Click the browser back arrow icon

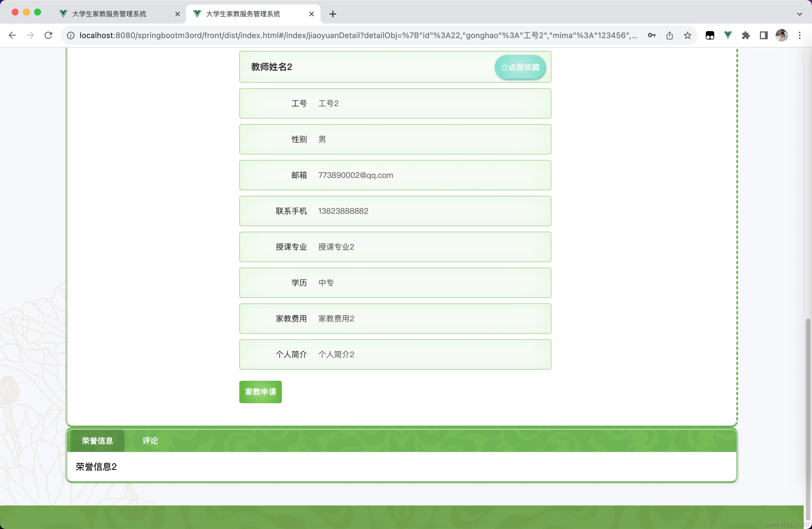(12, 36)
